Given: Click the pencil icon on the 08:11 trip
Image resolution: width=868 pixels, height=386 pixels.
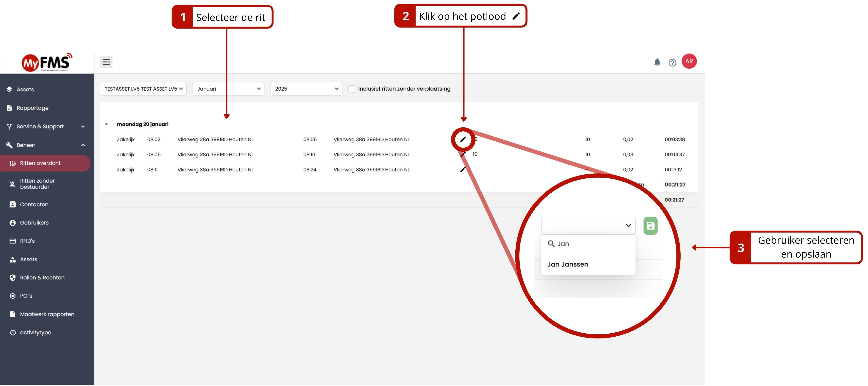Looking at the screenshot, I should (x=463, y=170).
